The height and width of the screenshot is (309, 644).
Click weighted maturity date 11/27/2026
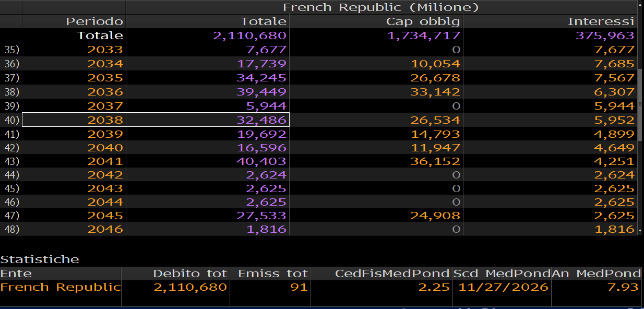tap(504, 287)
